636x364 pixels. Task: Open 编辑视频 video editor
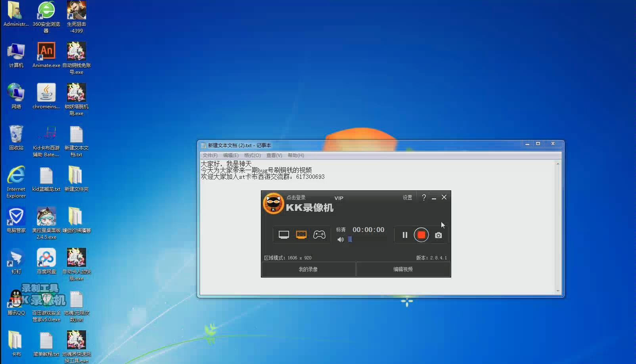point(403,269)
